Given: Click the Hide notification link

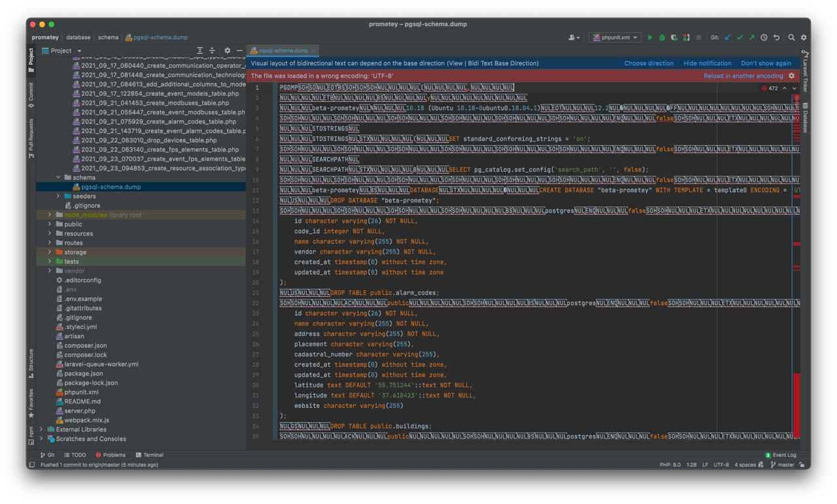Looking at the screenshot, I should [708, 63].
